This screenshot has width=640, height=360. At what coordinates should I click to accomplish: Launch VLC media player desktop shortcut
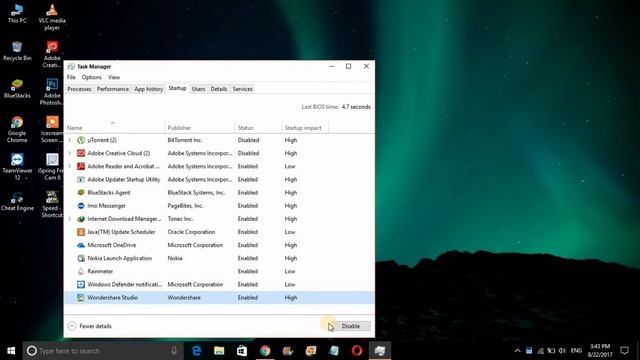pos(52,17)
